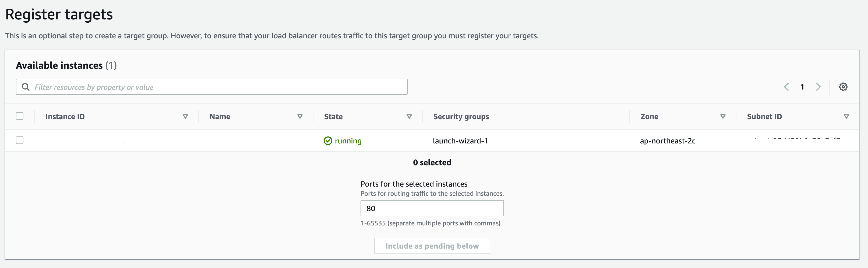Viewport: 868px width, 268px height.
Task: Go to previous page of instances
Action: pos(786,87)
